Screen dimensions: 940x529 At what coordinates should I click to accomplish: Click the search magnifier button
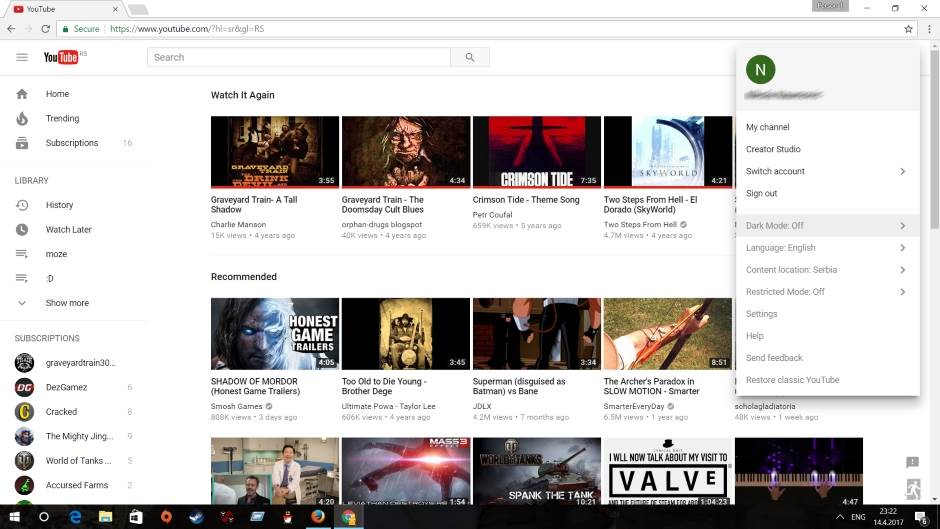point(470,57)
